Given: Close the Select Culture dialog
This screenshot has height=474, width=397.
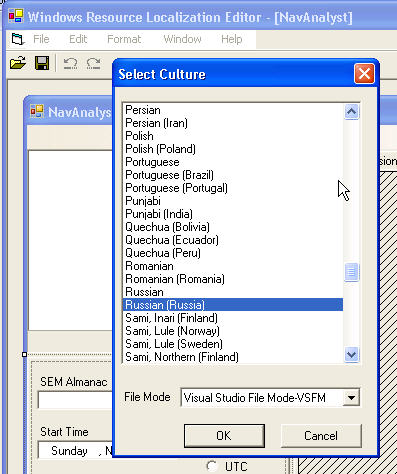Looking at the screenshot, I should [364, 74].
